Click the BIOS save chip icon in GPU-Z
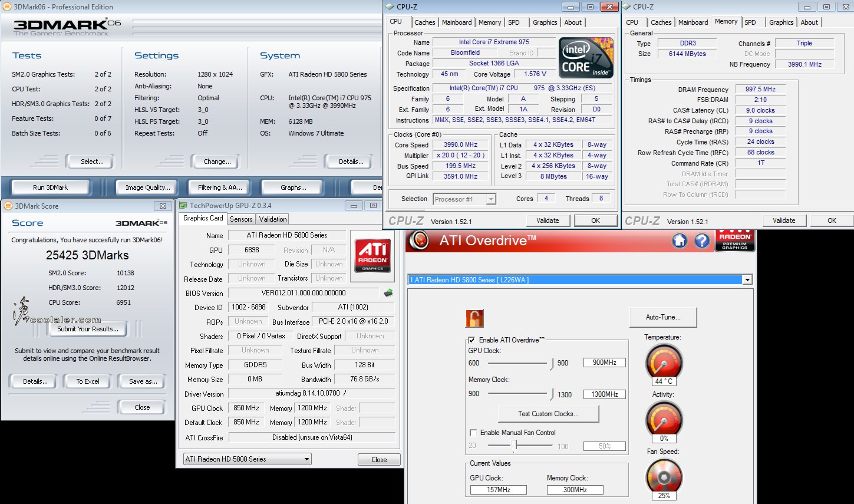The width and height of the screenshot is (854, 504). (388, 292)
